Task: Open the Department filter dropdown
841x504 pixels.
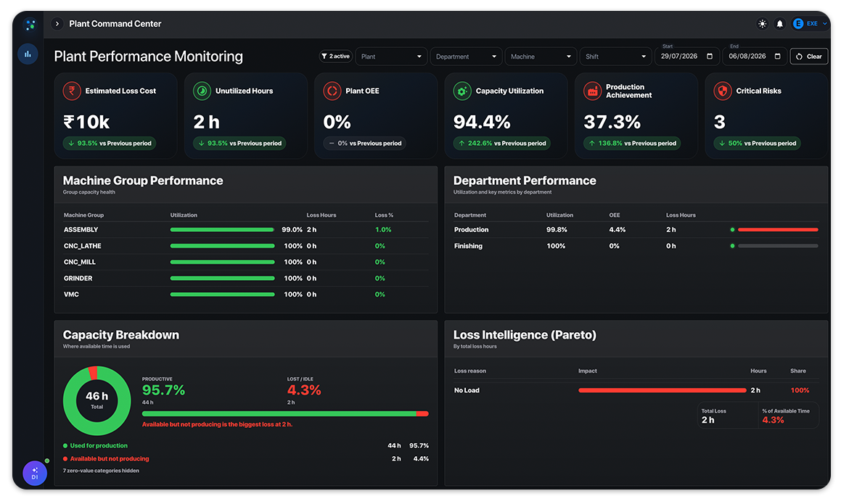Action: point(466,57)
